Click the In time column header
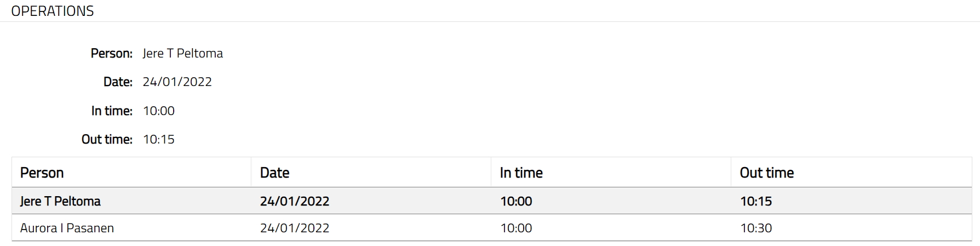 (x=521, y=173)
